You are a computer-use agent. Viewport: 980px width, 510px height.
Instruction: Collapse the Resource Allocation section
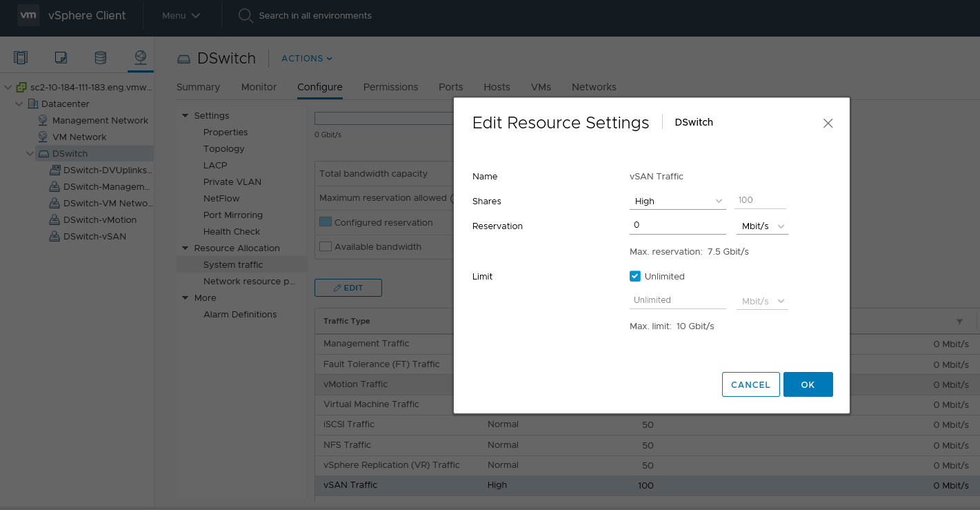click(x=185, y=248)
